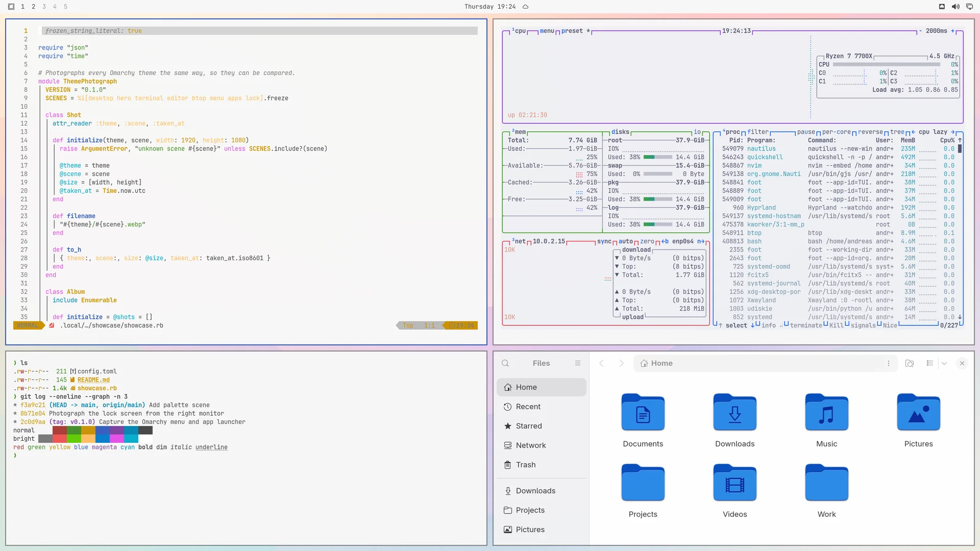The width and height of the screenshot is (980, 551).
Task: Select next sort column arrow after cpu lazy
Action: [953, 132]
